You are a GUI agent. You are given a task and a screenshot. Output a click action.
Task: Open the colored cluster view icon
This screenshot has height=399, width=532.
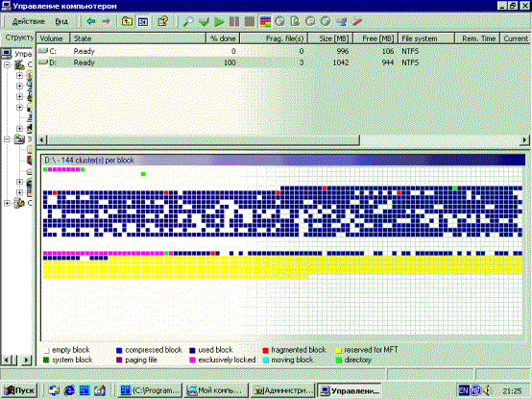[x=265, y=22]
